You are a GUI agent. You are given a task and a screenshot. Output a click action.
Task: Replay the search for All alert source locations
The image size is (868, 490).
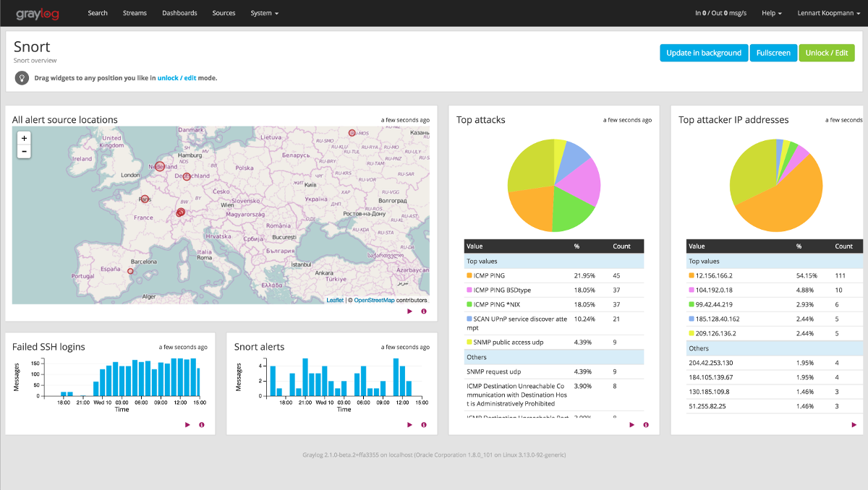pyautogui.click(x=409, y=311)
